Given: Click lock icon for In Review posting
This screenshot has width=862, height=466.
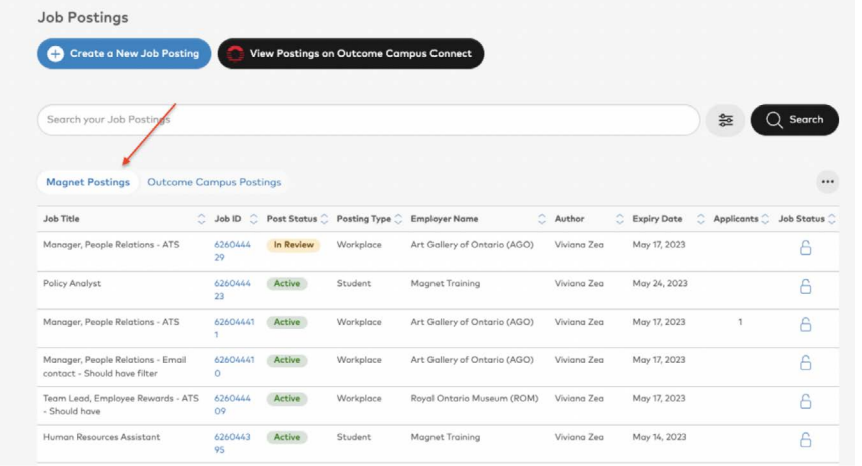Looking at the screenshot, I should pyautogui.click(x=805, y=248).
